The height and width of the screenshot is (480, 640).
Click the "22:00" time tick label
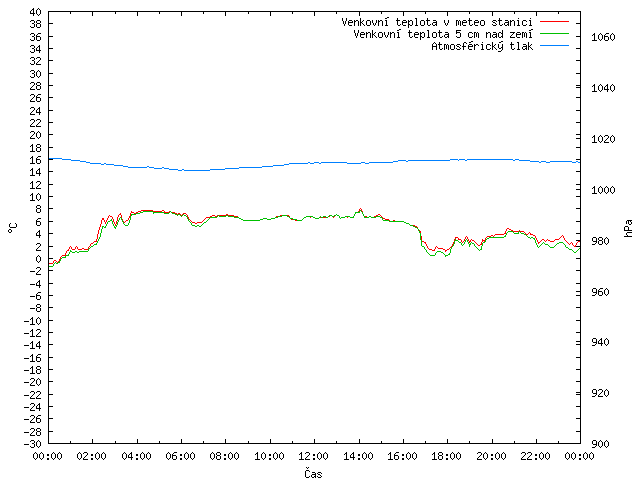point(536,456)
